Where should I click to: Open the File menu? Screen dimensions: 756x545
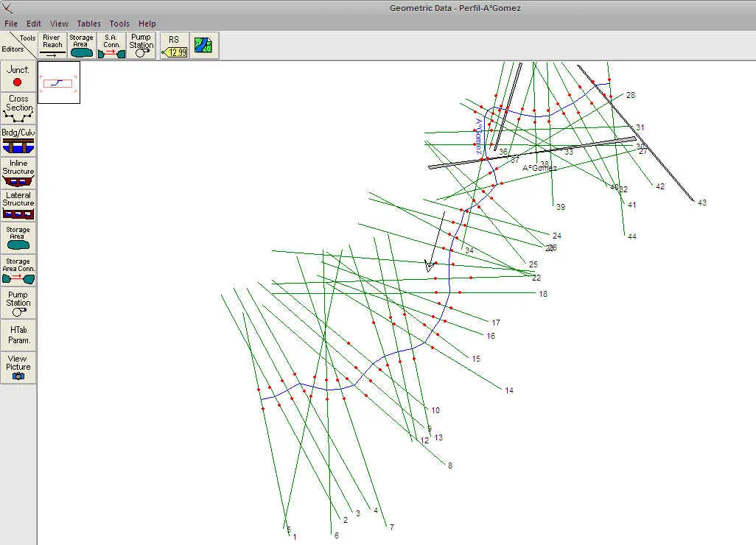click(11, 24)
